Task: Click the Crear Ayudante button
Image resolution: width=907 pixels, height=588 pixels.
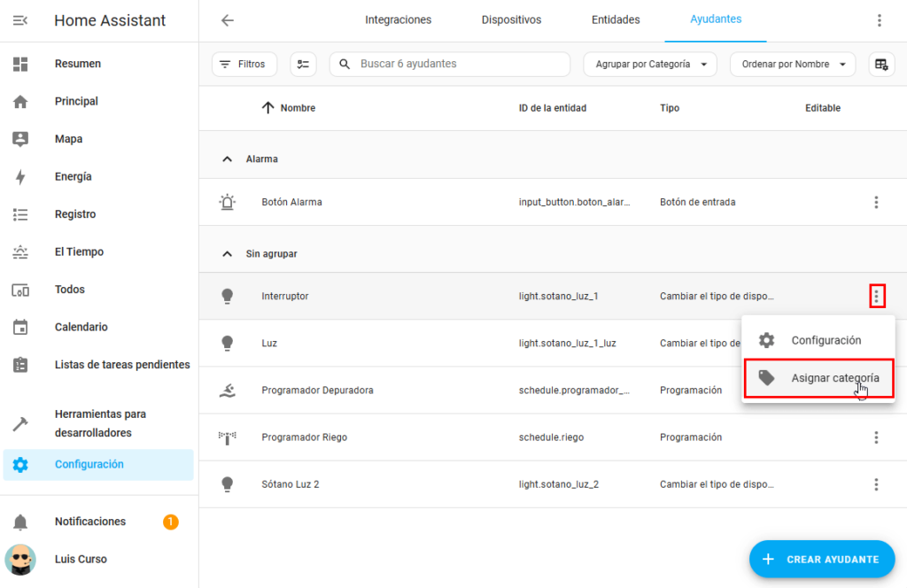Action: click(822, 559)
